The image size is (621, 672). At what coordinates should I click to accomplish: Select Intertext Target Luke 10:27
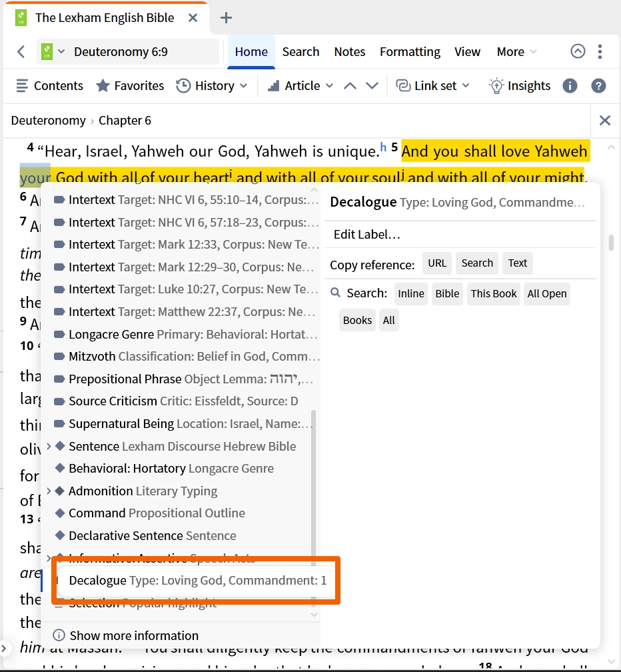[186, 289]
